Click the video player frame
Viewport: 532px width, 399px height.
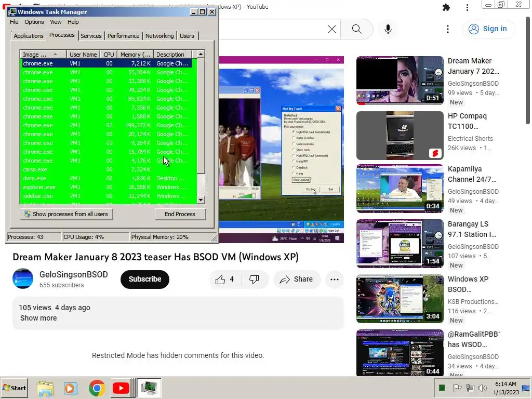point(281,149)
